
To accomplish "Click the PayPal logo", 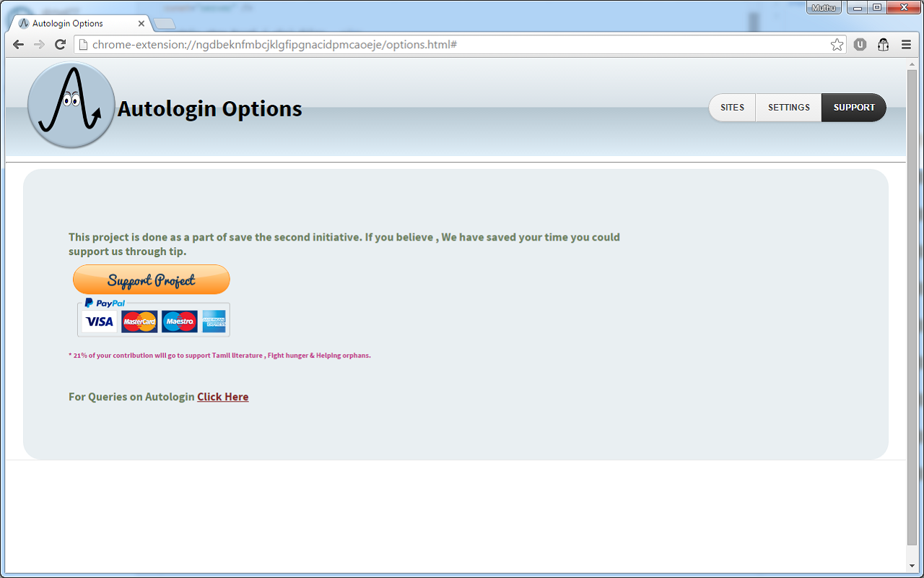I will [x=105, y=303].
